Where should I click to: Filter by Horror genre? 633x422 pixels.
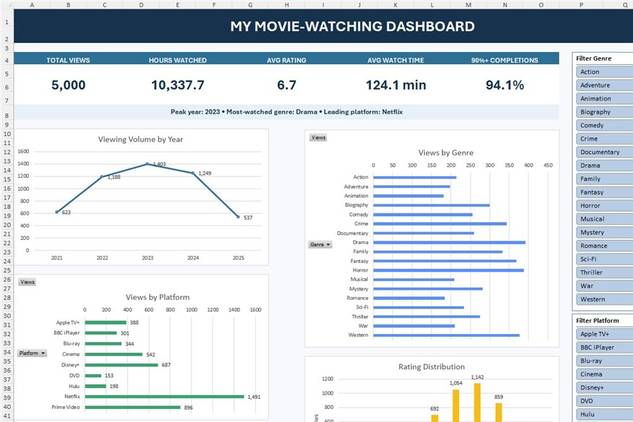[604, 206]
